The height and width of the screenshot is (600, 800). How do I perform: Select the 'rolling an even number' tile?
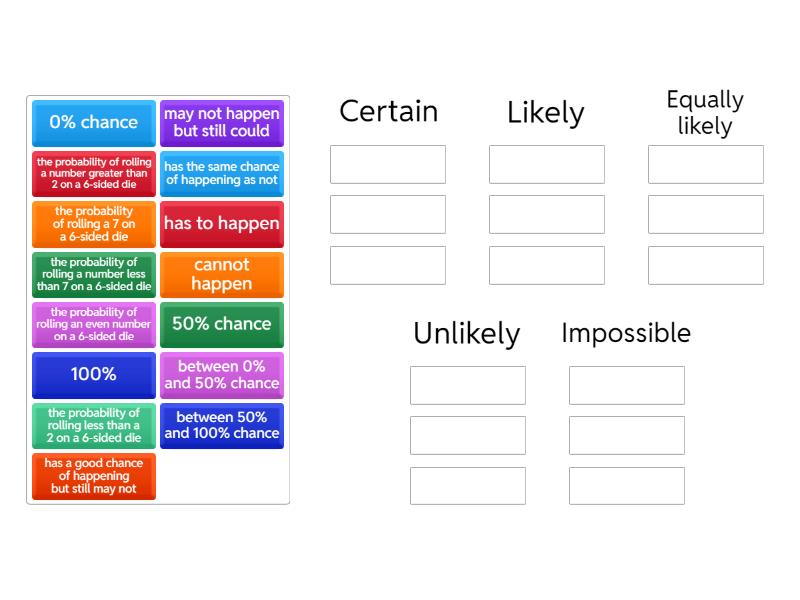click(x=94, y=324)
